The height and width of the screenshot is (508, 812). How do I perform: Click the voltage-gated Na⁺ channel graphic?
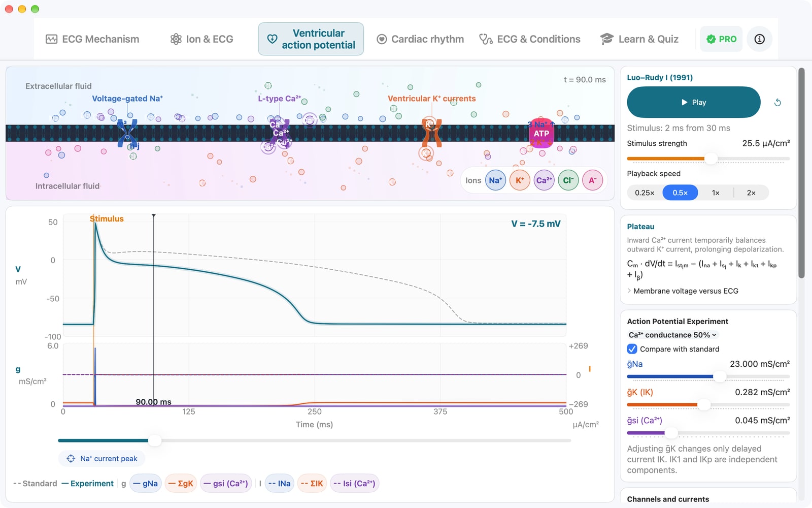tap(127, 134)
